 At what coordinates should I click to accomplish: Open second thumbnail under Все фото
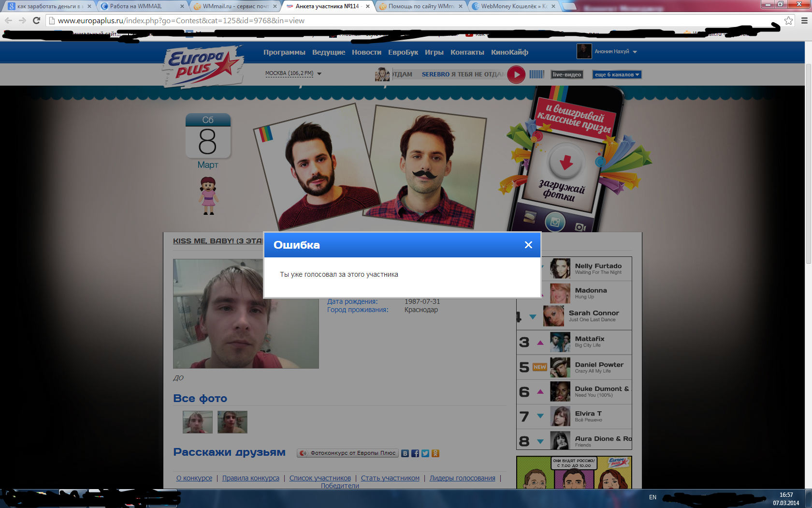click(232, 422)
